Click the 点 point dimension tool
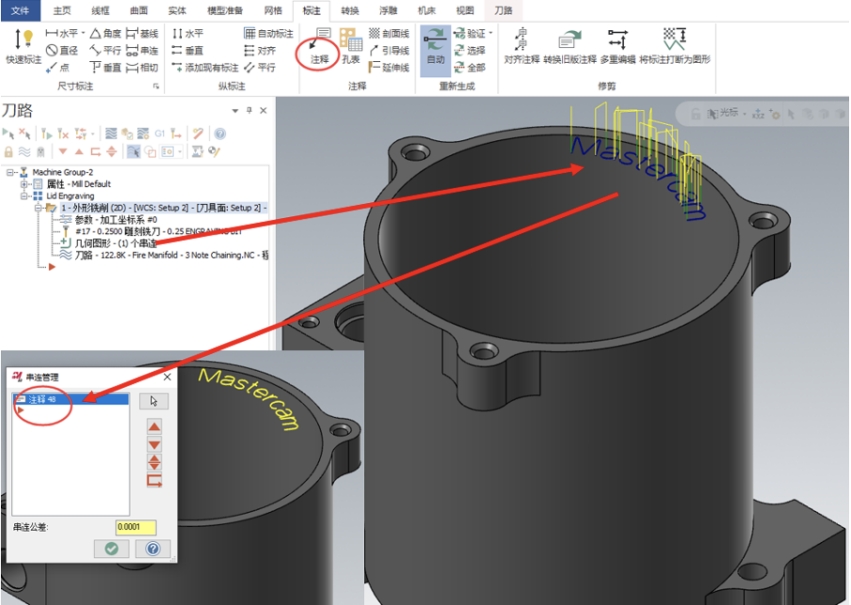The height and width of the screenshot is (605, 851). (58, 67)
